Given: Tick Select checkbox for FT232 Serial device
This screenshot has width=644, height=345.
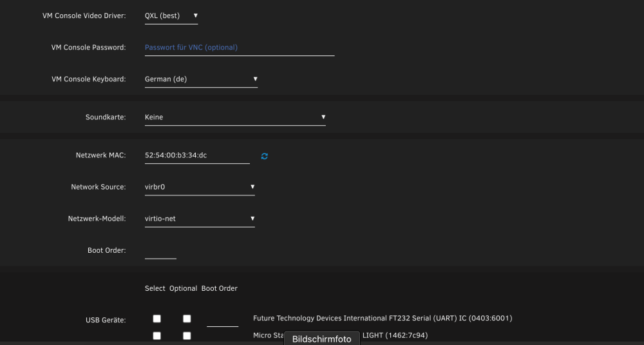Looking at the screenshot, I should [157, 319].
